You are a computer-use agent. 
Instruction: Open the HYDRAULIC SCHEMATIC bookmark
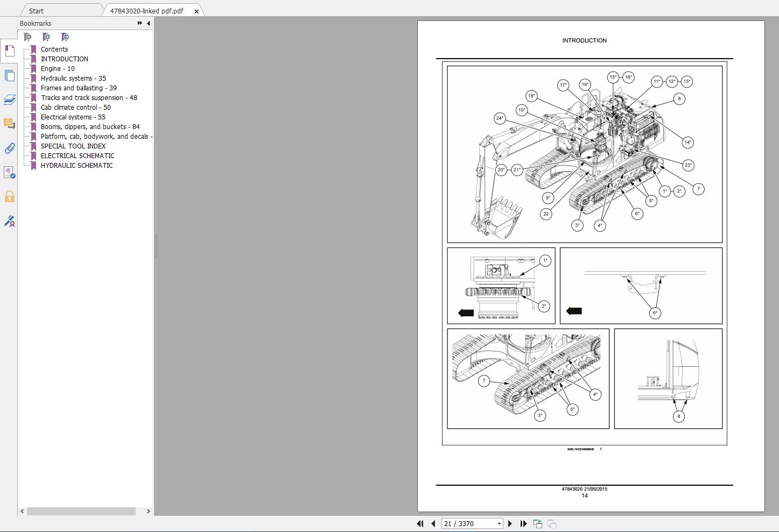(x=77, y=165)
